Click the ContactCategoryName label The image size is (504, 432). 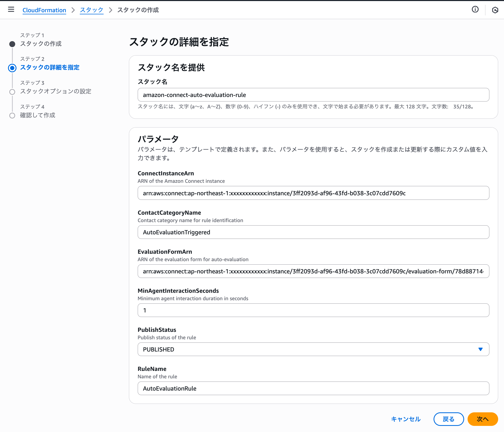click(169, 213)
